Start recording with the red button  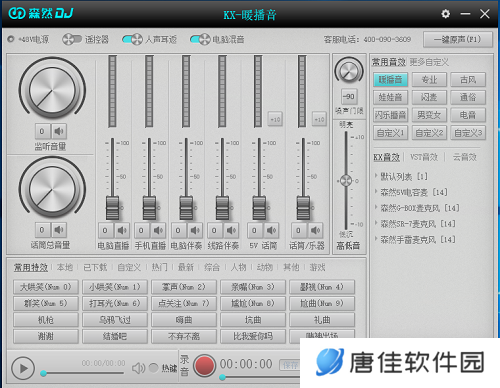[204, 366]
